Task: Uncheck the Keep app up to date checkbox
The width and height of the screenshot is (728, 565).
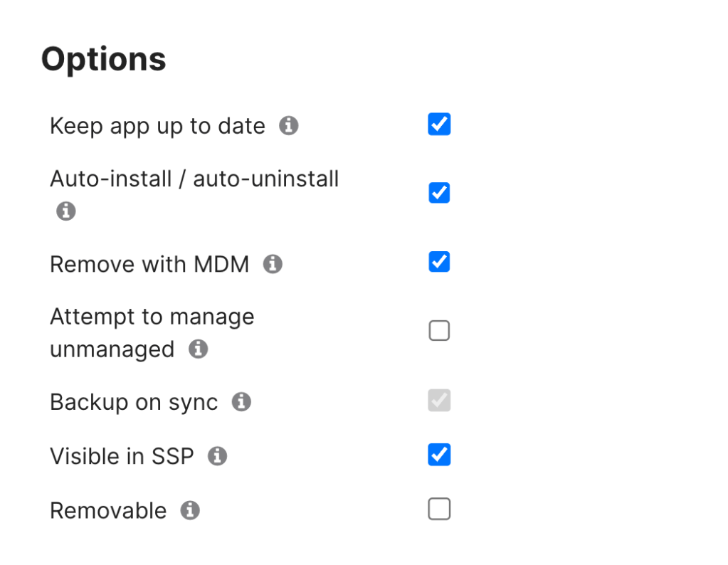Action: point(439,125)
